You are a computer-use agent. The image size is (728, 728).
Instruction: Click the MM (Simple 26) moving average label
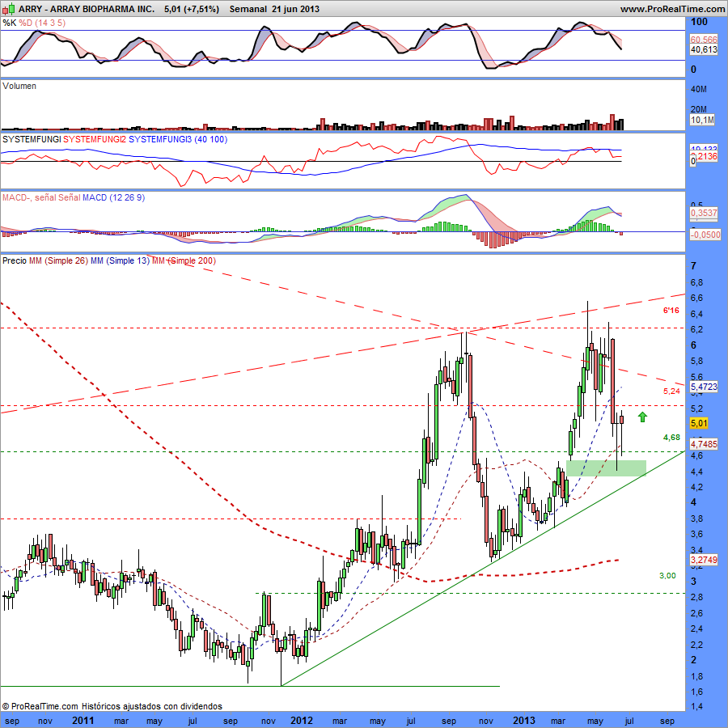pos(58,260)
